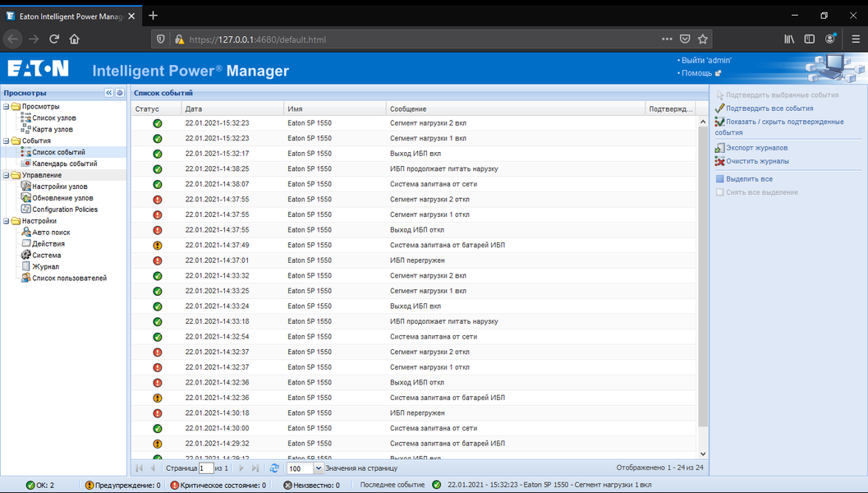Screen dimensions: 868x493
Task: Open Настройки узлов under Управление
Action: (x=59, y=187)
